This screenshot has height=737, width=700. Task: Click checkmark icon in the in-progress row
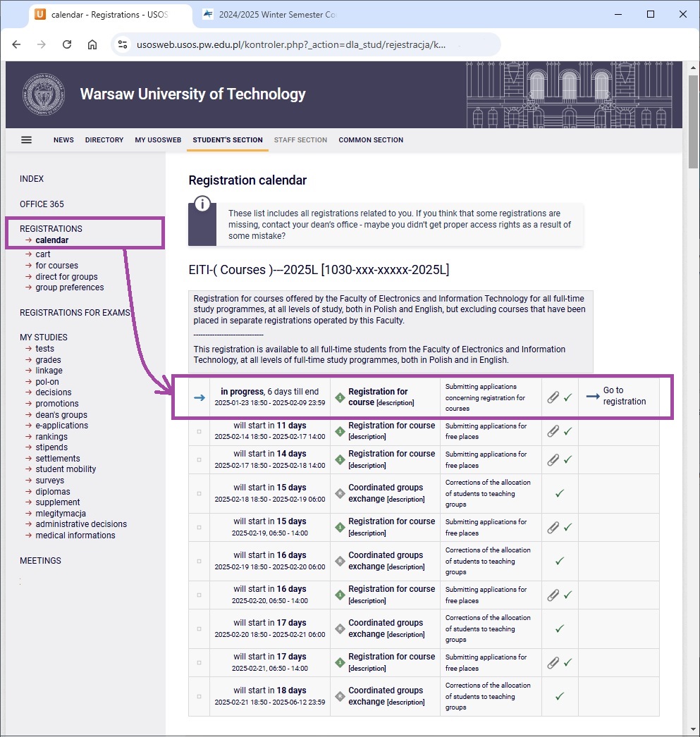pyautogui.click(x=568, y=397)
